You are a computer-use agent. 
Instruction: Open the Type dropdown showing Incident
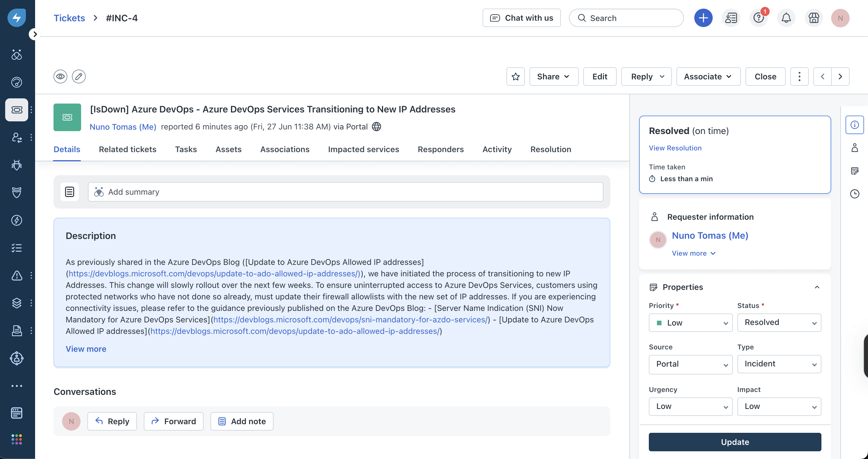pos(779,364)
